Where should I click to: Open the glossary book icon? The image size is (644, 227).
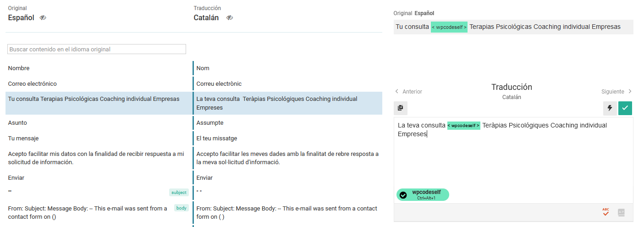click(621, 212)
